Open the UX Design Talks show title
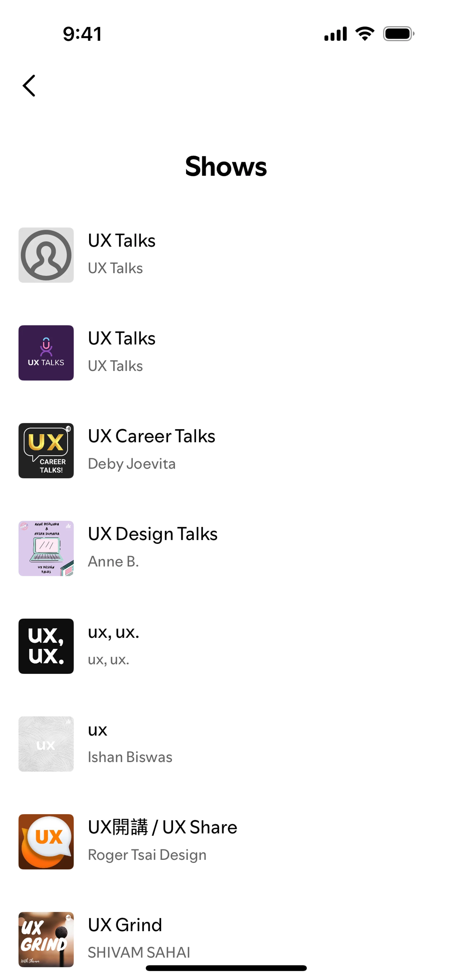 pyautogui.click(x=153, y=534)
